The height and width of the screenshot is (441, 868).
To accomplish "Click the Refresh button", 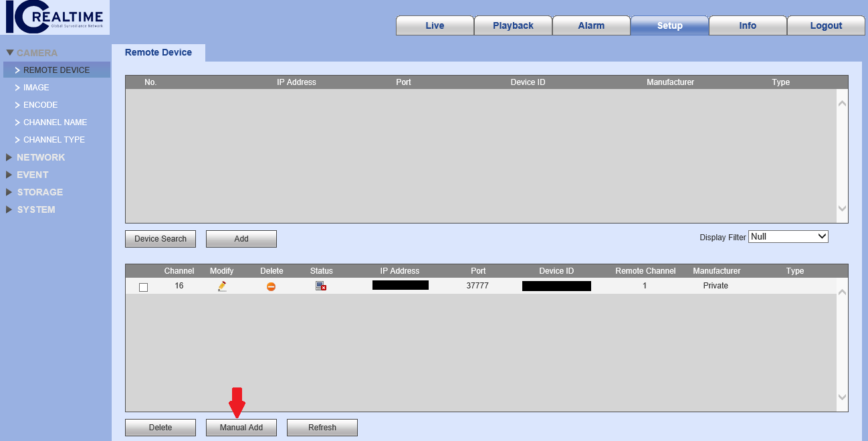I will pos(322,428).
